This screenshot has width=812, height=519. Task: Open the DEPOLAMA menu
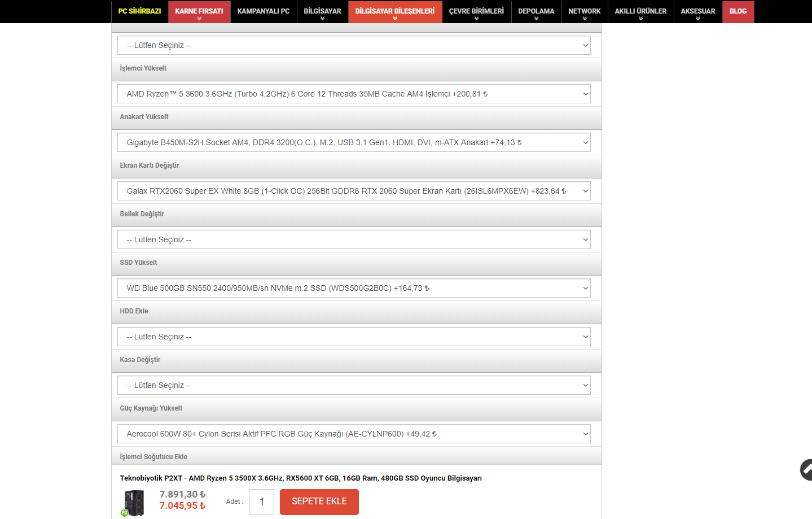pos(537,11)
